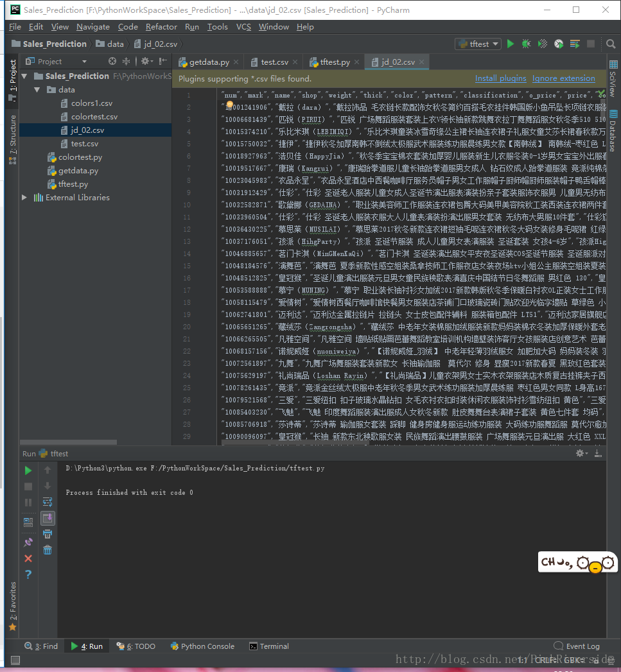Toggle tool window bars at bottom-left corner
The image size is (621, 672).
15,660
